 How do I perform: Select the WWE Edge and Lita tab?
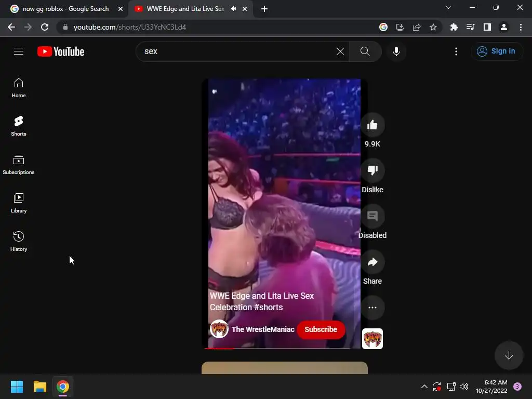click(x=185, y=9)
